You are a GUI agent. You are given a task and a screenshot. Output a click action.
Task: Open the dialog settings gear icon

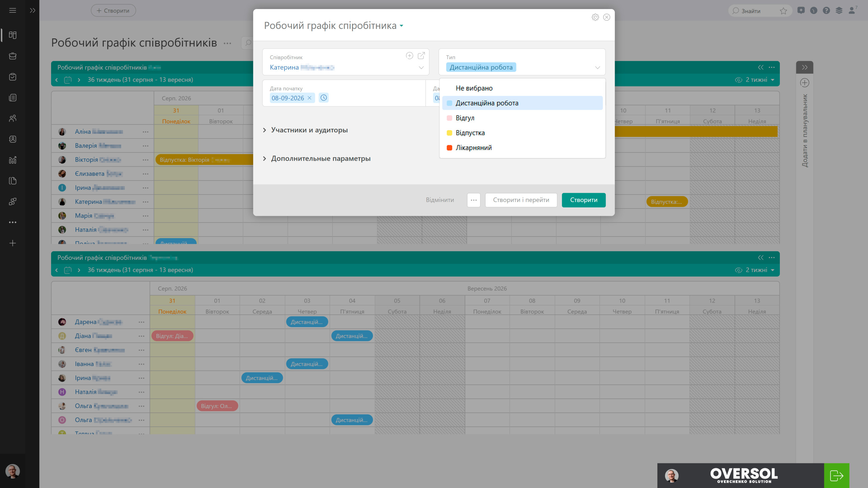coord(595,17)
